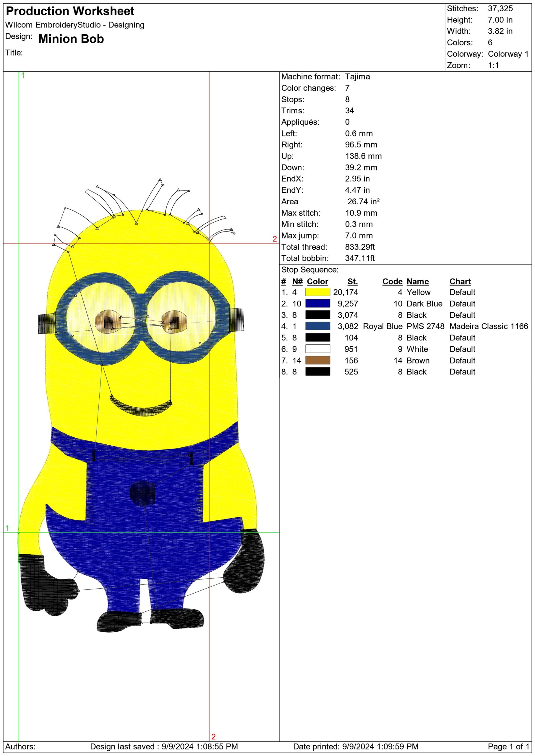This screenshot has height=756, width=535.
Task: Click the stitch count '3,082' in stop 4
Action: (348, 326)
